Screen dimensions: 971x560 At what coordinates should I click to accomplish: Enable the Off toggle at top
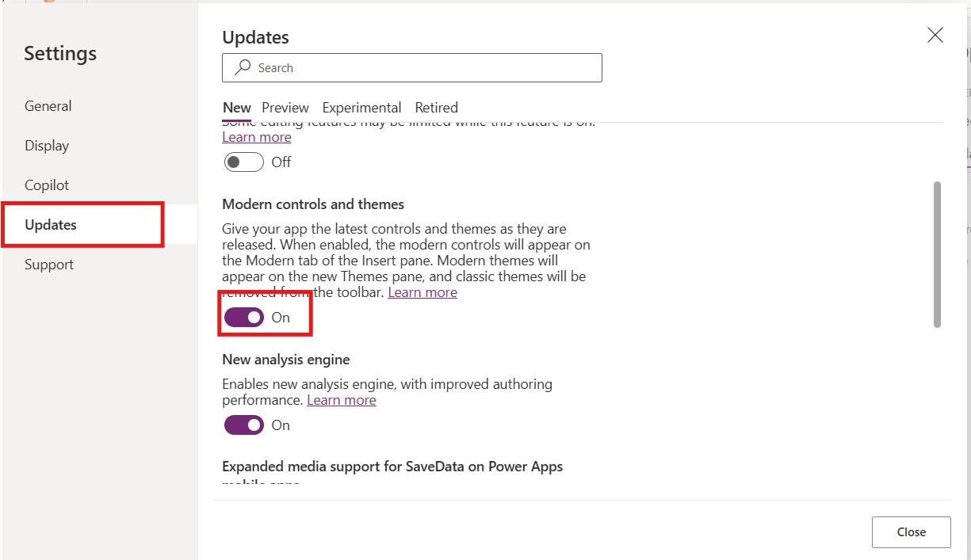tap(244, 162)
